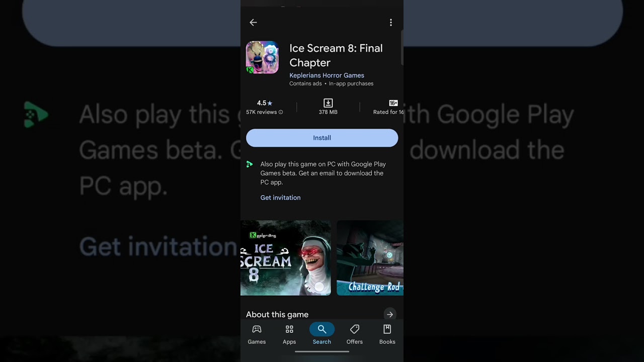Open the Challenge Rod screenshot
644x362 pixels.
pos(370,258)
